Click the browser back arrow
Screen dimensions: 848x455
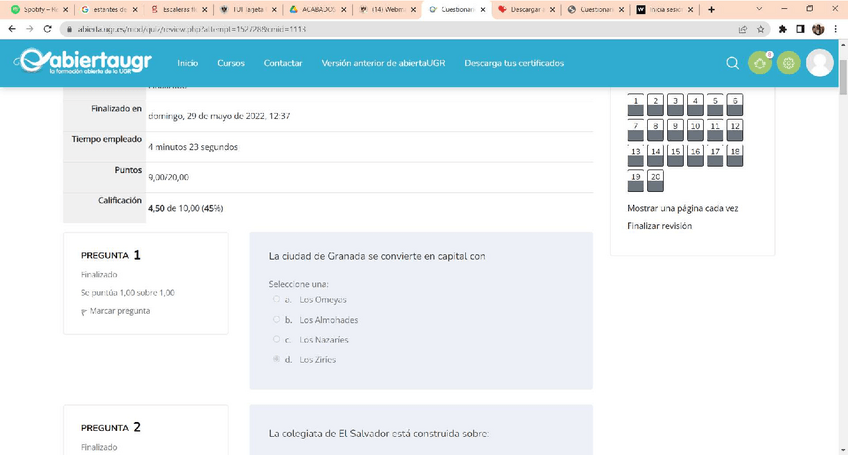click(11, 29)
